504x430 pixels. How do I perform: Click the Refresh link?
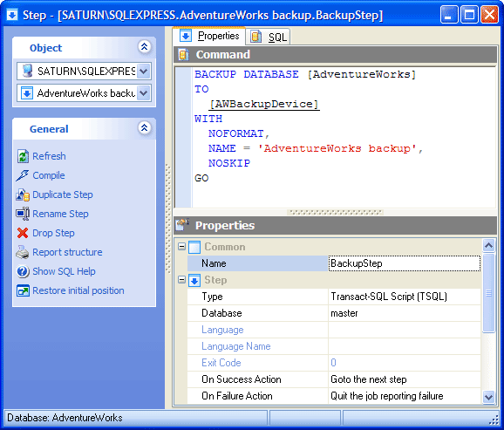point(49,156)
